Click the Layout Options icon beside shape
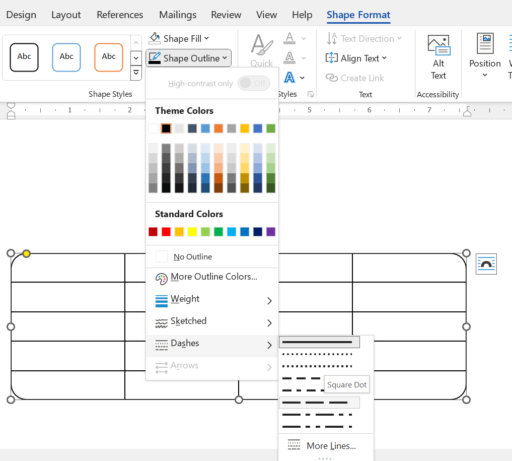This screenshot has width=512, height=461. 486,264
